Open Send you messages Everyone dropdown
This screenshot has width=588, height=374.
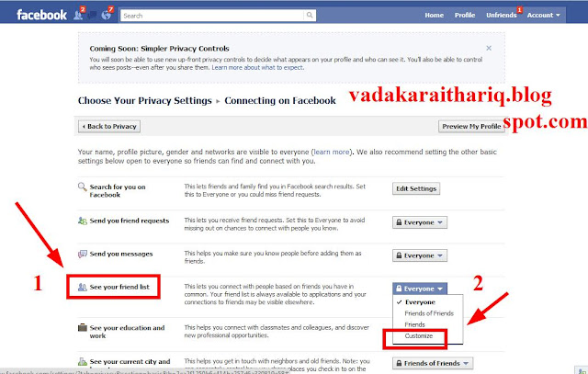click(420, 255)
